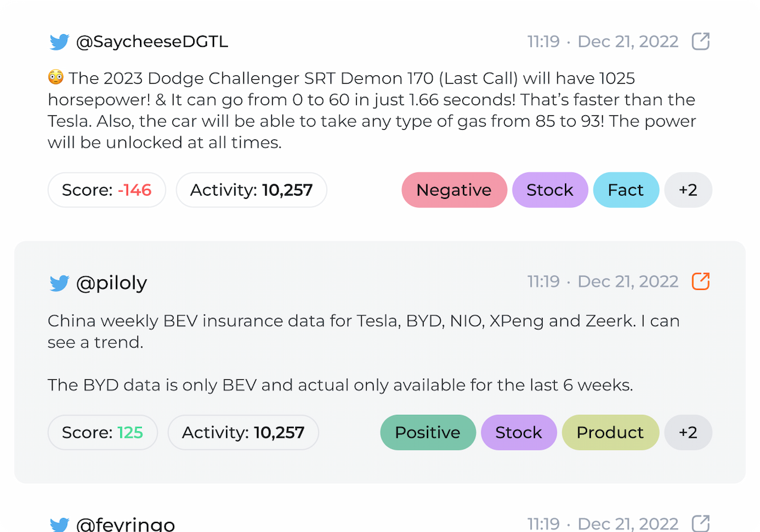Click the Activity: 10,257 badge on @piloly's tweet
760x532 pixels.
tap(243, 432)
